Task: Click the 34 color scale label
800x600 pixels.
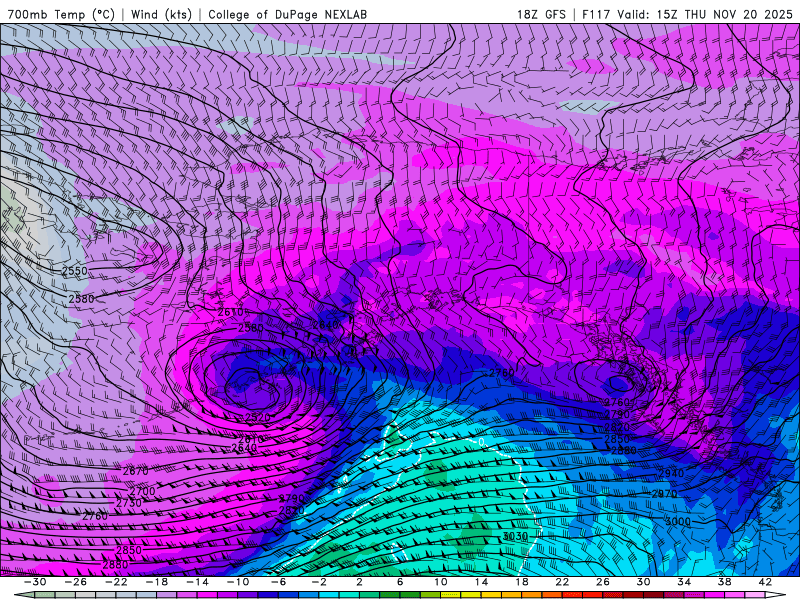Action: tap(684, 582)
